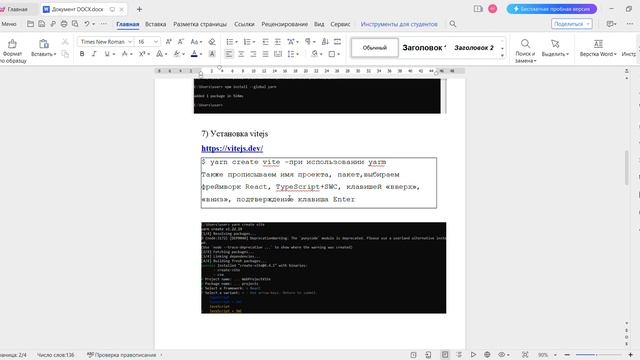Apply the Heading 2 style
640x360 pixels.
tap(474, 48)
